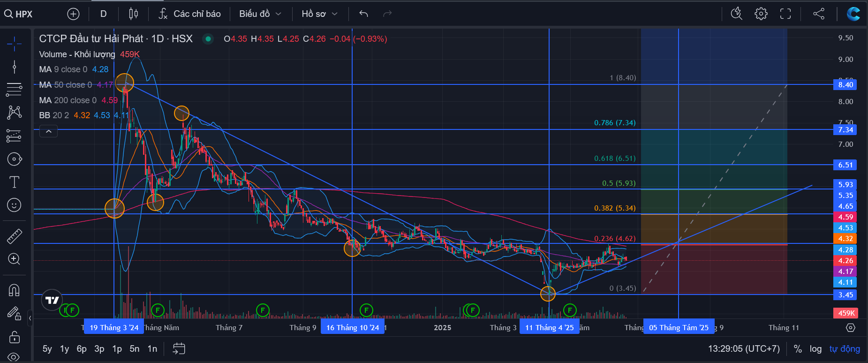Expand the Hồ sơ dropdown
Image resolution: width=868 pixels, height=363 pixels.
tap(320, 14)
